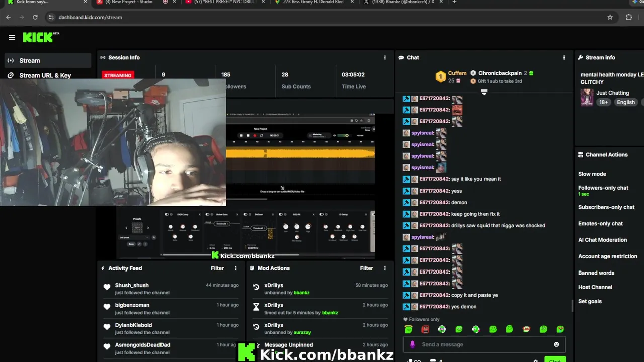Image resolution: width=644 pixels, height=362 pixels.
Task: Click the address bar URL
Action: 90,17
